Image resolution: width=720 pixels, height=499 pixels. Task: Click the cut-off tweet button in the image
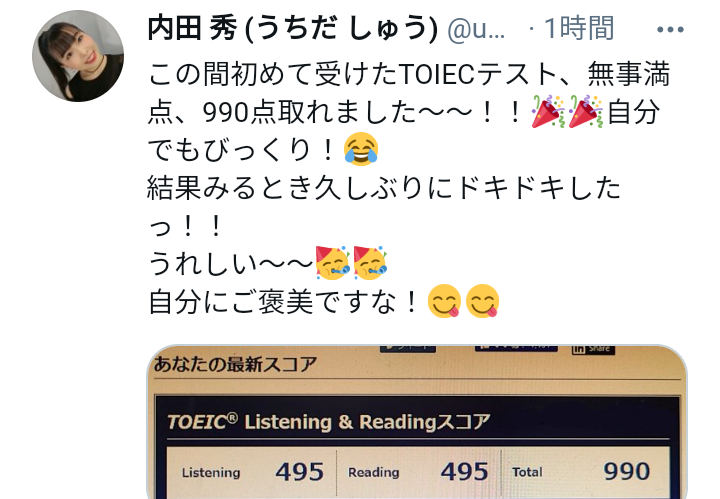click(x=408, y=348)
